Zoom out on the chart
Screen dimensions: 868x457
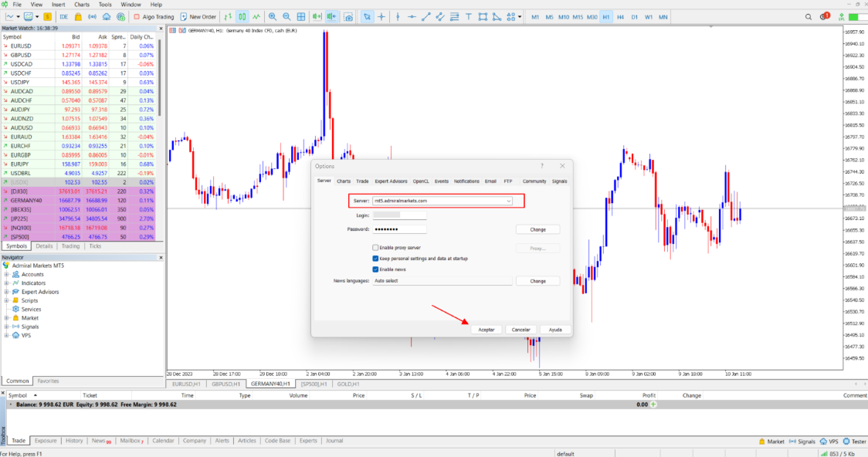[287, 17]
